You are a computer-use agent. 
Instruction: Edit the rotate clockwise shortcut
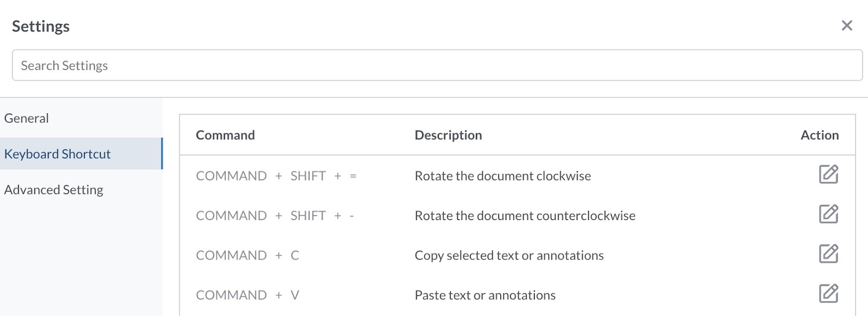pos(828,175)
